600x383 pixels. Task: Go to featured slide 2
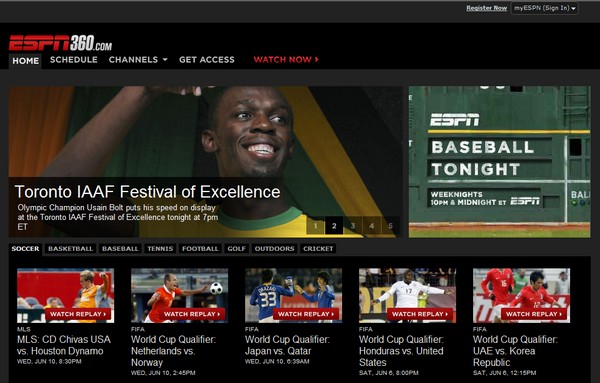point(334,226)
